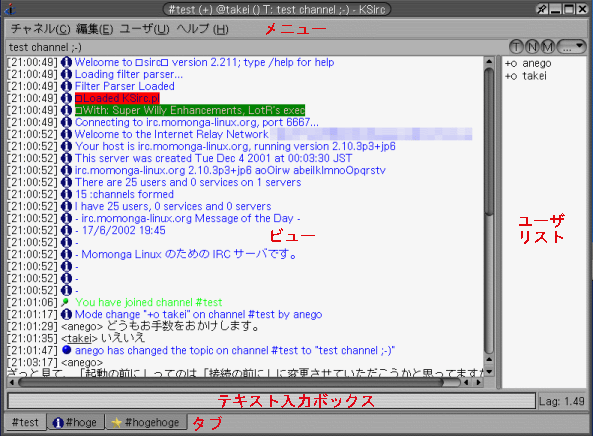Click 'Momonga Linux のための IRC サーバです。' line

click(x=186, y=254)
